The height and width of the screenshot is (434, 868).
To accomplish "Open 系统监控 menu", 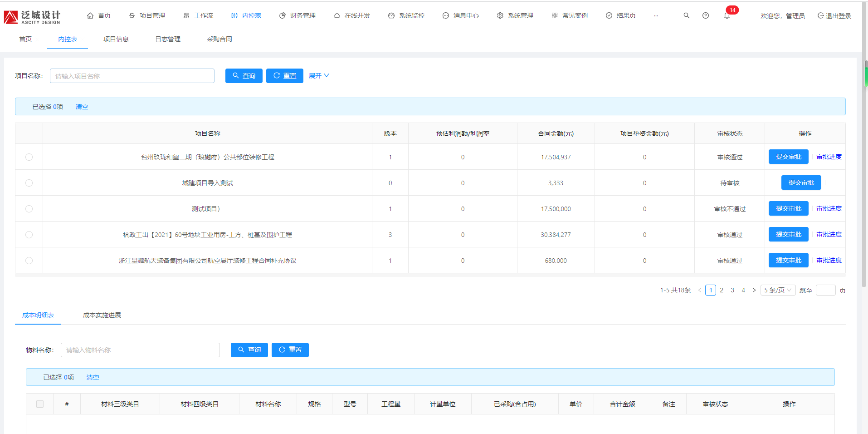I will point(406,15).
